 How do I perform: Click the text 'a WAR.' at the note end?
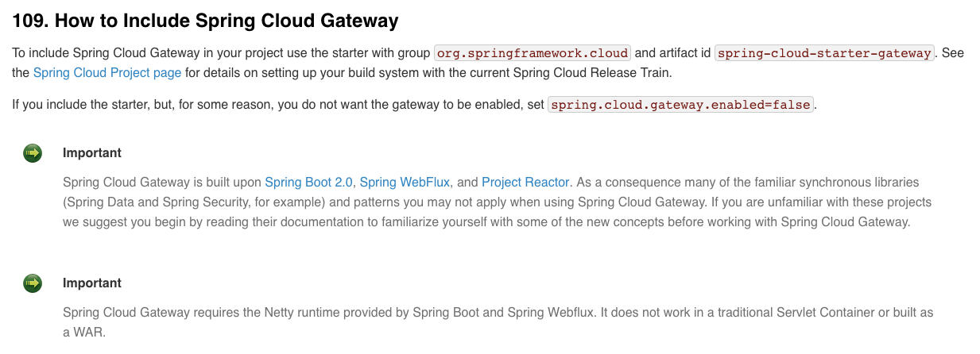click(x=84, y=332)
